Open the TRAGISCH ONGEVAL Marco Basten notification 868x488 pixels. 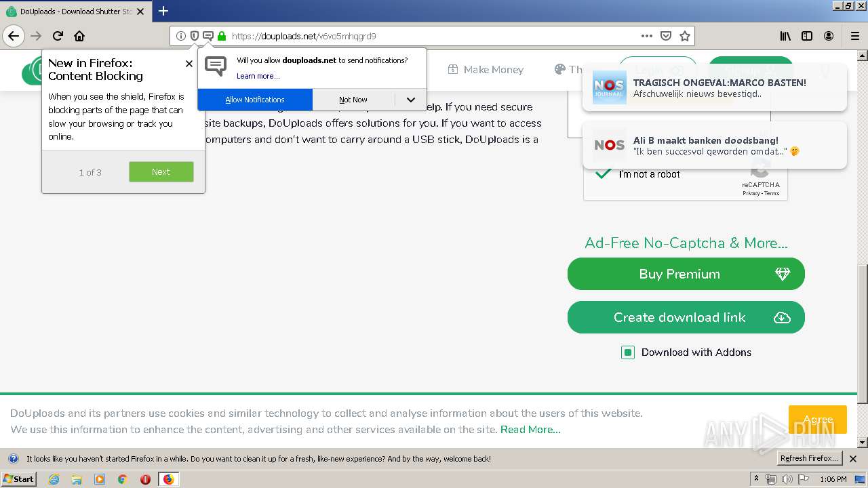click(x=714, y=89)
